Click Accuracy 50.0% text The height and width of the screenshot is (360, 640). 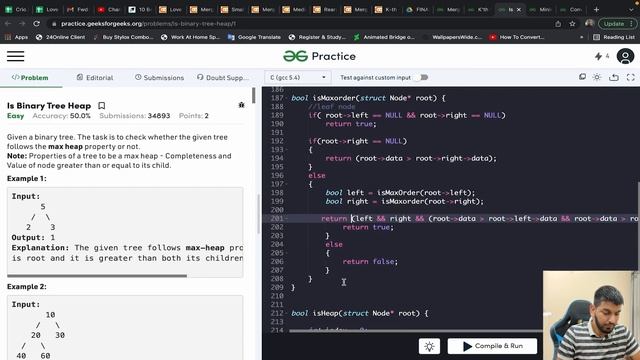click(62, 116)
